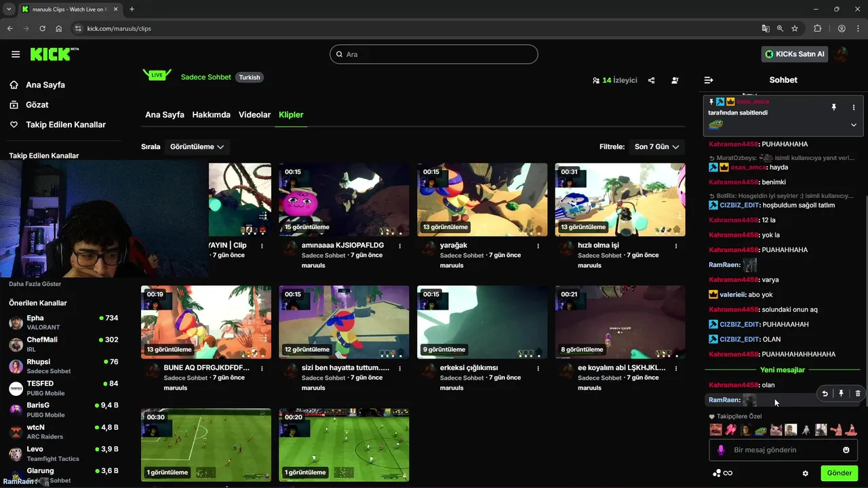Open options for 'BUNE AQ DFRGJKDFDF' clip
Image resolution: width=868 pixels, height=488 pixels.
pos(262,369)
